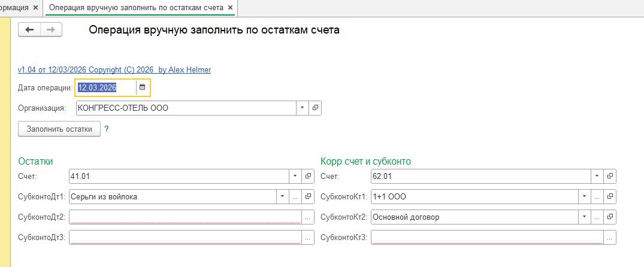Click the empty СубконтоДт2 input field
This screenshot has width=644, height=267.
(185, 217)
